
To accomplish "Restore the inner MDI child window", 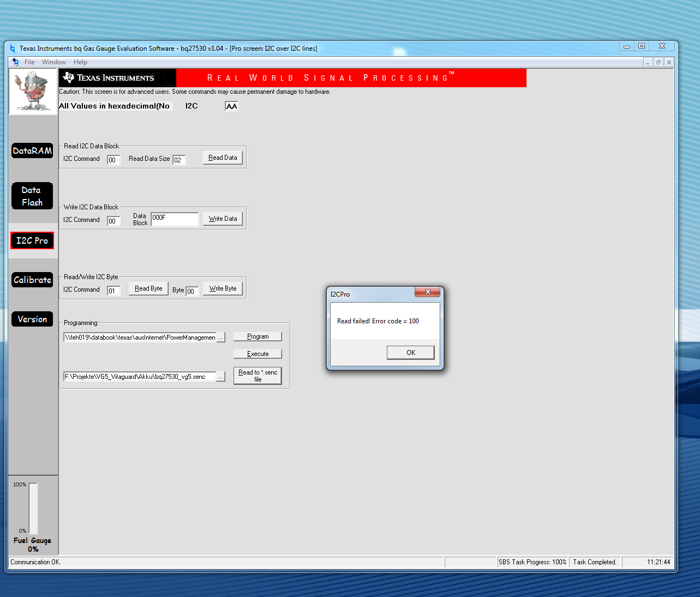I will (x=658, y=62).
